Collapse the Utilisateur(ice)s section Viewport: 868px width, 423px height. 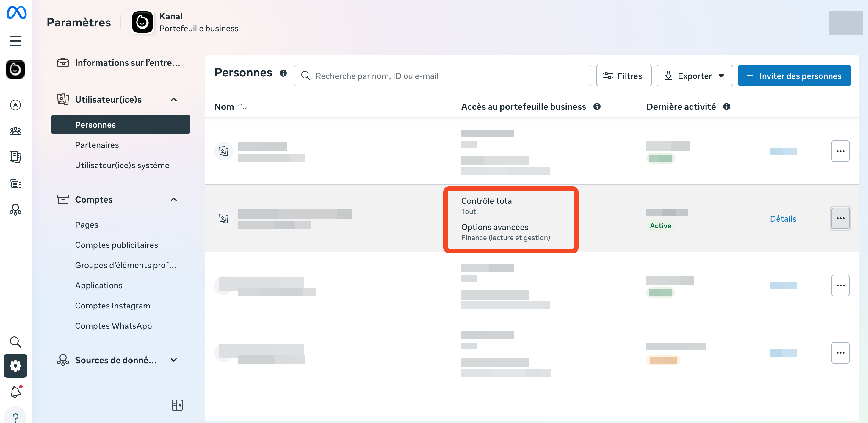point(173,99)
